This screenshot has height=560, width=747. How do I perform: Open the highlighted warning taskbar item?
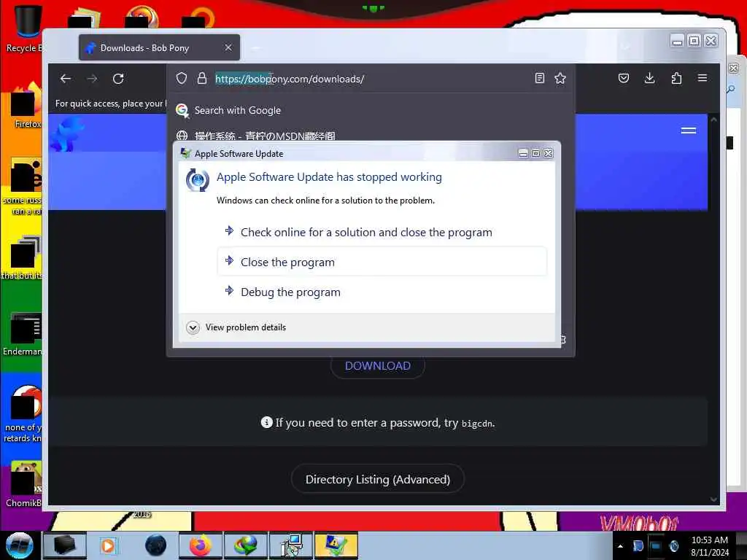[336, 545]
